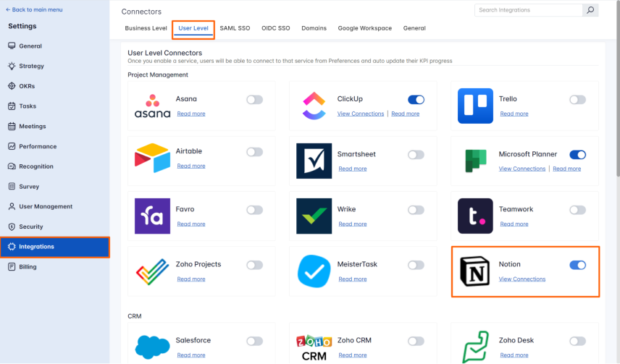Open Notion View Connections link
The width and height of the screenshot is (620, 364).
(x=522, y=279)
